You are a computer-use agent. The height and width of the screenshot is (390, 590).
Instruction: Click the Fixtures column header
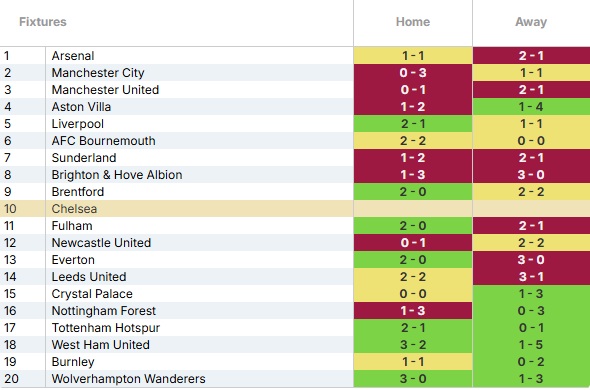click(43, 22)
